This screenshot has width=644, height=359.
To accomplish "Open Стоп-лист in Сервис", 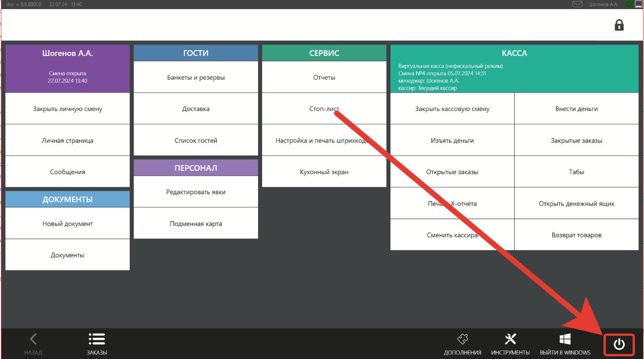I will tap(324, 109).
